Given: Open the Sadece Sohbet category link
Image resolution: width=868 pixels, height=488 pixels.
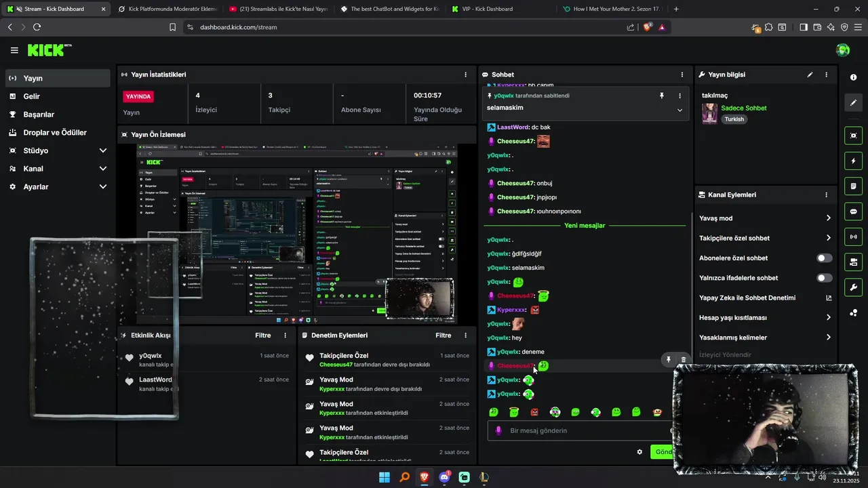Looking at the screenshot, I should pos(744,108).
